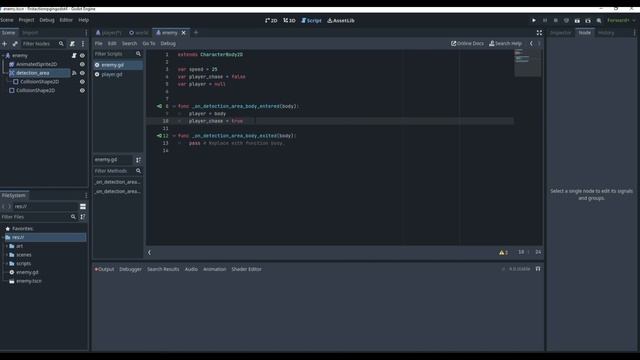Open the Editor menu
This screenshot has width=640, height=360.
pyautogui.click(x=66, y=20)
